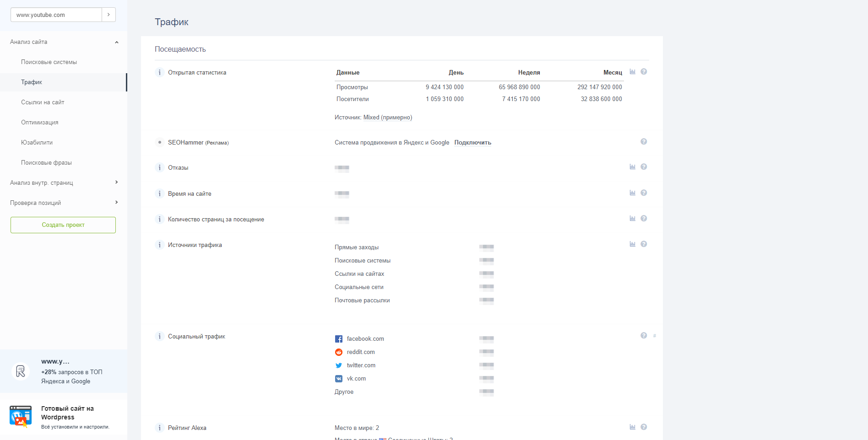
Task: Open the Поисковые системы menu item
Action: (49, 62)
